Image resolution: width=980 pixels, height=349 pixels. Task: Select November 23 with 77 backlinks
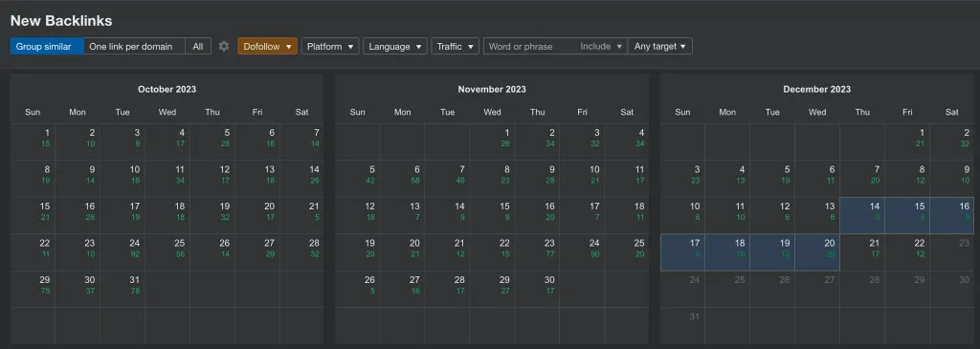pyautogui.click(x=538, y=252)
